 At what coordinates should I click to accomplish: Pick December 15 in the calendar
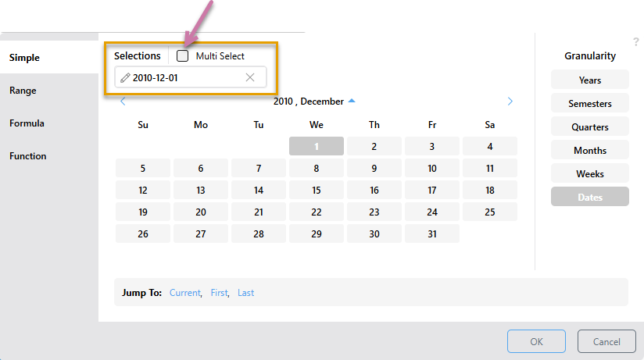pyautogui.click(x=317, y=190)
